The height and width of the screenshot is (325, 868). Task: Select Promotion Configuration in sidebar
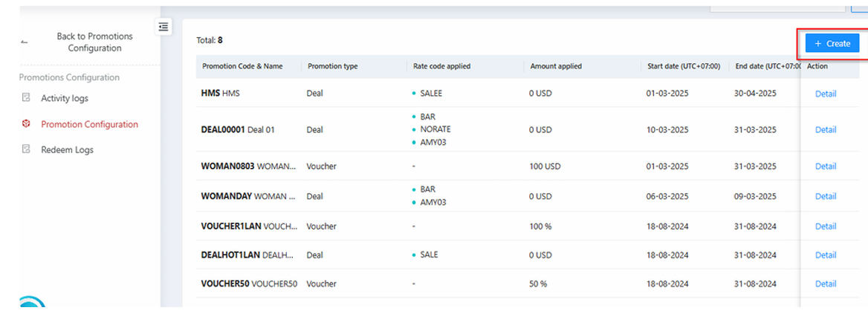pyautogui.click(x=89, y=124)
